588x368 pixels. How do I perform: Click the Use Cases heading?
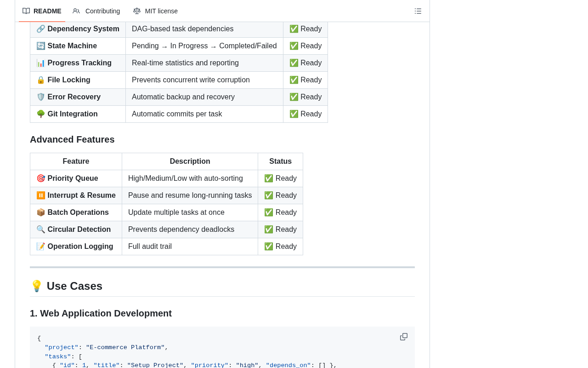coord(74,286)
